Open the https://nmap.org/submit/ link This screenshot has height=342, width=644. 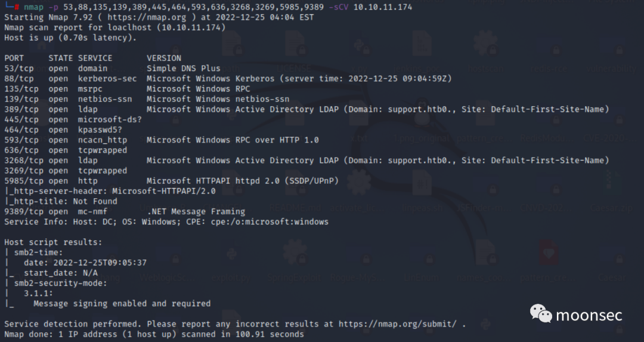pyautogui.click(x=398, y=324)
